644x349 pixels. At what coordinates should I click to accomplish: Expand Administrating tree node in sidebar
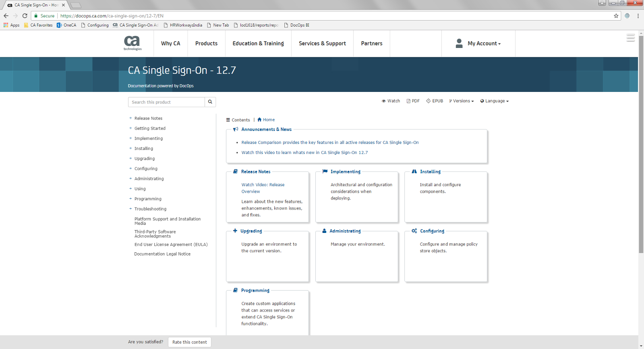point(130,179)
